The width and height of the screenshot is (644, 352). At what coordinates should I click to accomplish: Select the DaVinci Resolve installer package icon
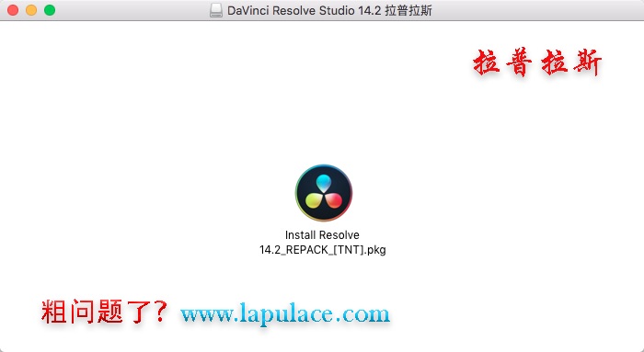pyautogui.click(x=324, y=193)
